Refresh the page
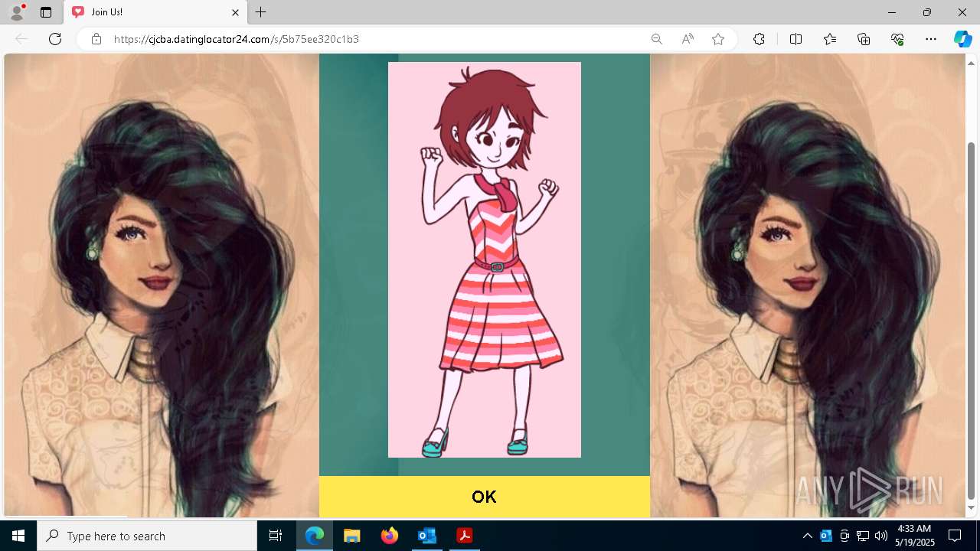This screenshot has width=980, height=551. pos(55,39)
